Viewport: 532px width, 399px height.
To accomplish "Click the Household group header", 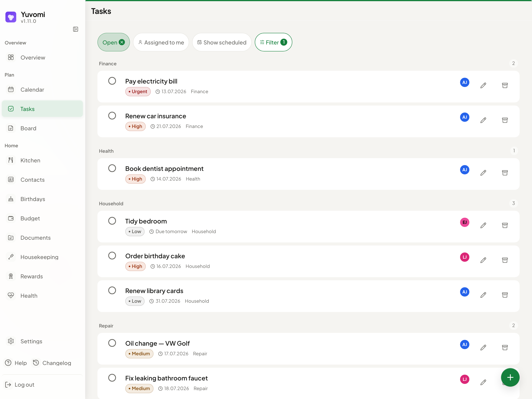I will pyautogui.click(x=111, y=204).
